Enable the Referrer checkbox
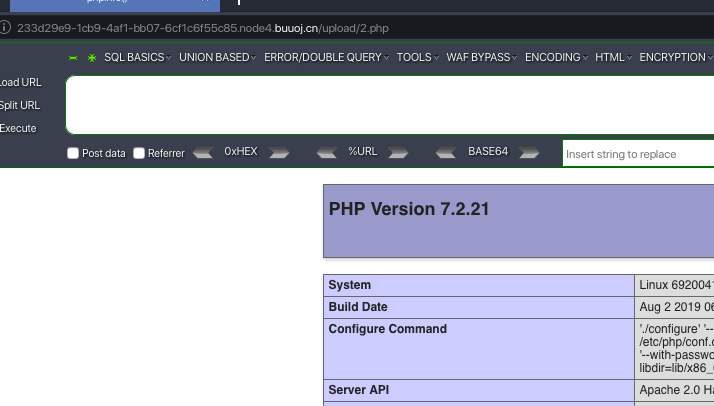Image resolution: width=714 pixels, height=406 pixels. (x=139, y=153)
